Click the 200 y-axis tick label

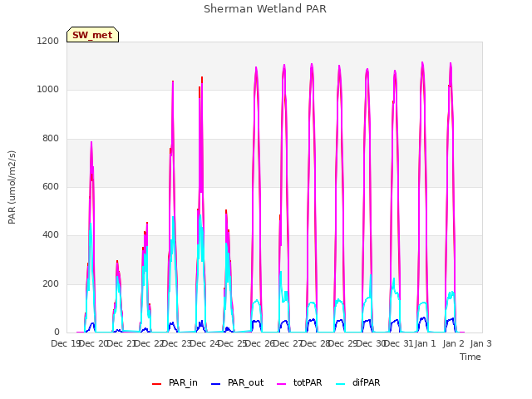(x=51, y=284)
